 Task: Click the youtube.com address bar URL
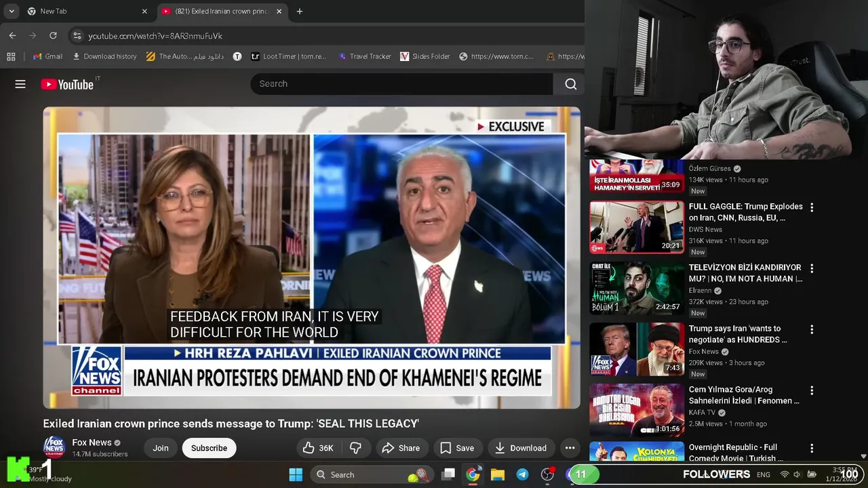pos(155,36)
